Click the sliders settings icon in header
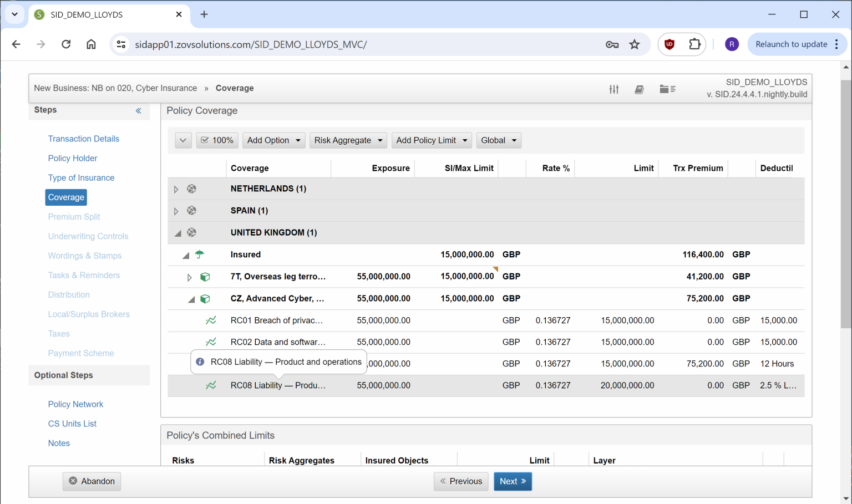This screenshot has width=852, height=504. coord(613,89)
